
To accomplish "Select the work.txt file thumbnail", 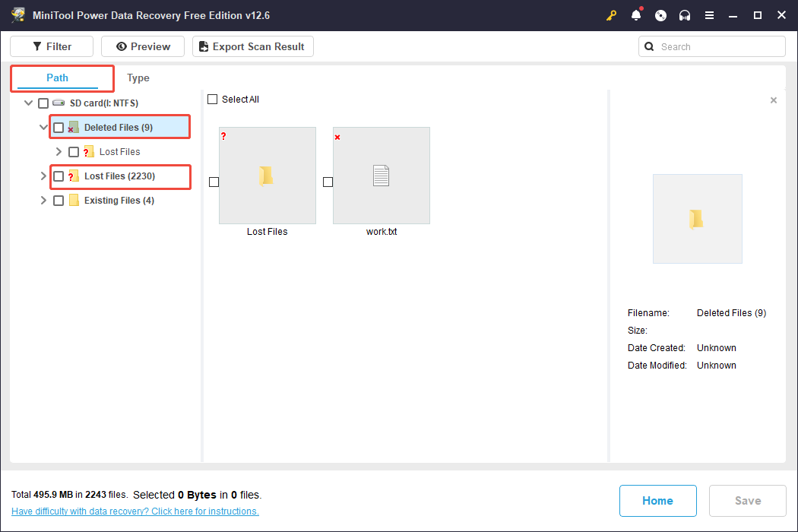I will [x=381, y=176].
